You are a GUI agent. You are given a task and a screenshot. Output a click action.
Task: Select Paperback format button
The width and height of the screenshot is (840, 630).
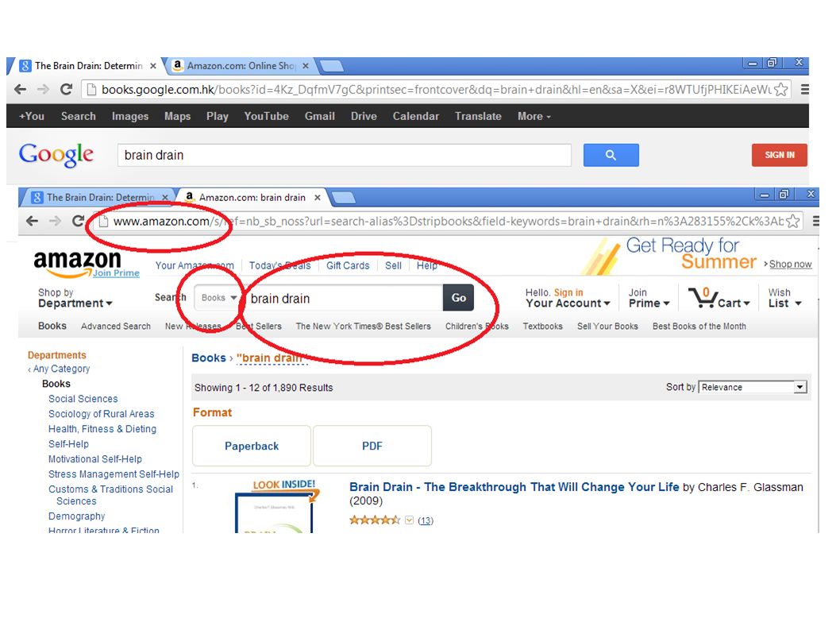252,446
